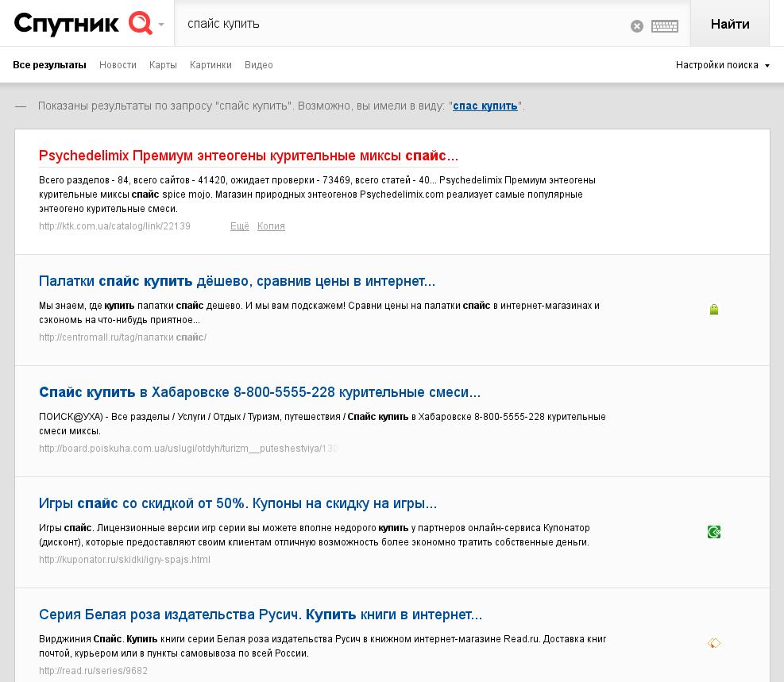This screenshot has width=784, height=682.
Task: Follow the suggested query спас купить
Action: coord(485,106)
